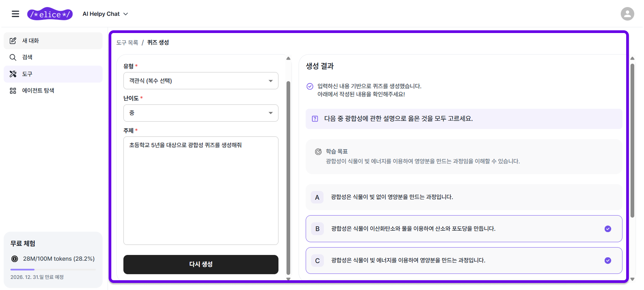Go back to 도구 목록 breadcrumb
644x290 pixels.
pos(127,42)
